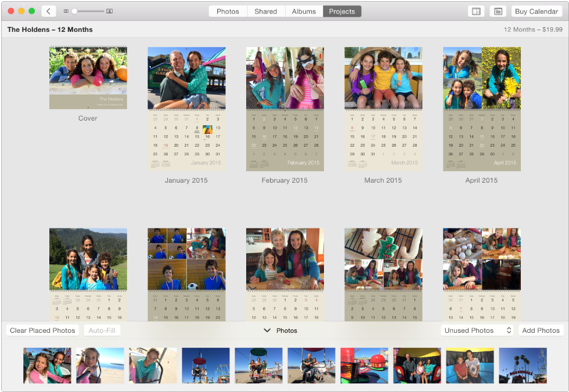The image size is (569, 392).
Task: Open the calendar settings icon
Action: click(498, 11)
